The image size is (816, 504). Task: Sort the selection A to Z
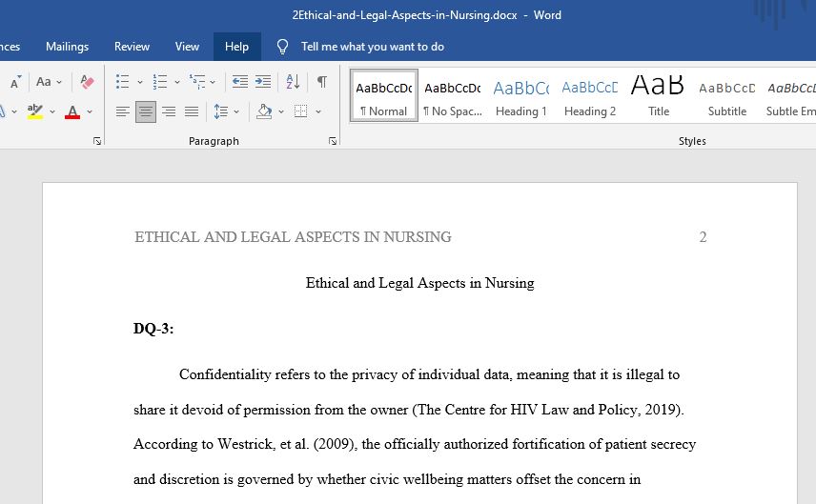click(293, 82)
